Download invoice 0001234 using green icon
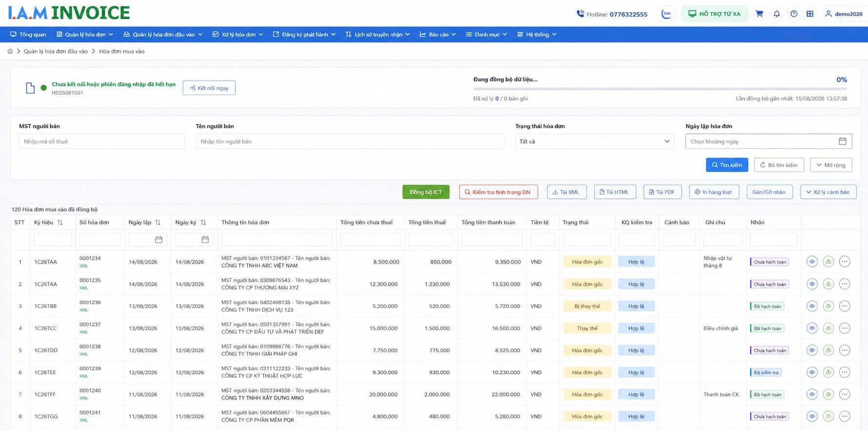The image size is (868, 431). pos(828,262)
